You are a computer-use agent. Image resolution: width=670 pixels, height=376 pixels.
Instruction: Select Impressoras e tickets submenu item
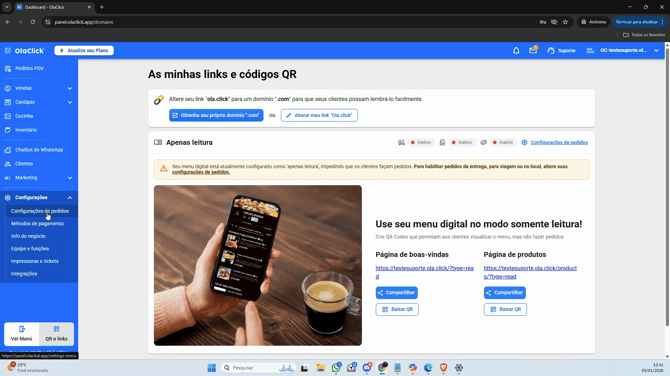pyautogui.click(x=35, y=261)
